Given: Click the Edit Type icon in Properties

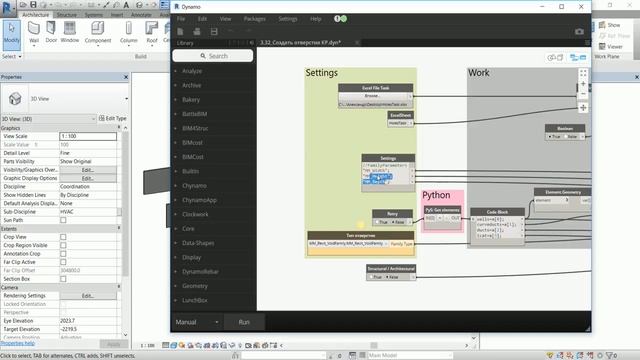Looking at the screenshot, I should pos(112,118).
